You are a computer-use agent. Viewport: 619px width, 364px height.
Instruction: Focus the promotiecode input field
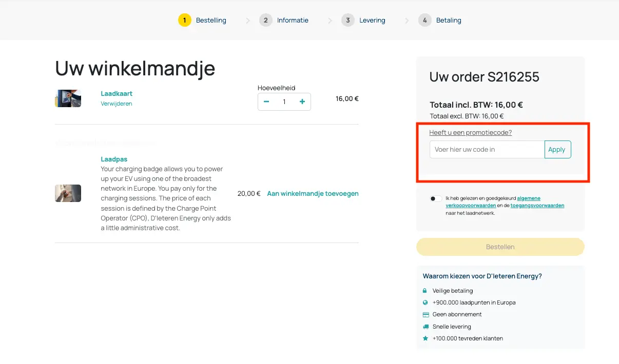[487, 150]
